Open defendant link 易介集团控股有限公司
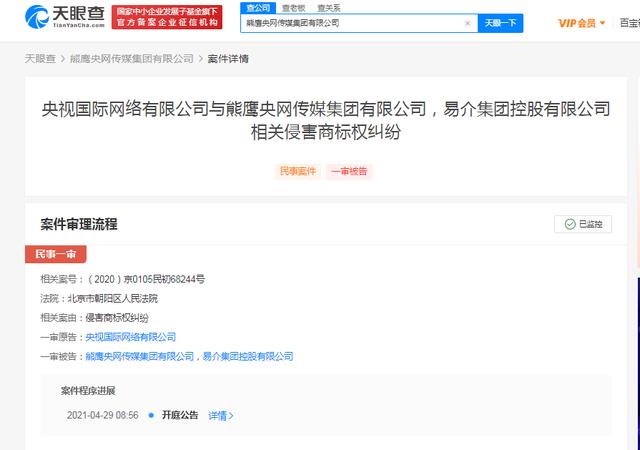Image resolution: width=640 pixels, height=450 pixels. (x=248, y=356)
